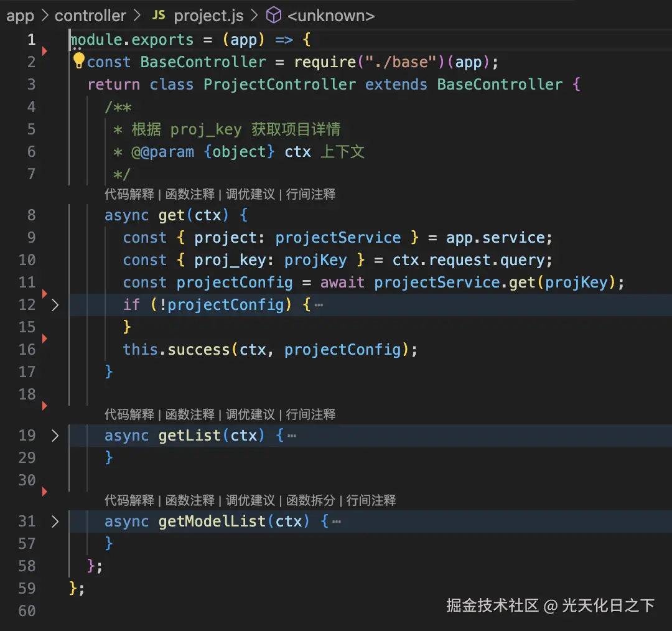This screenshot has width=672, height=631.
Task: Open folded ellipsis after if (!projectConfig) {
Action: click(319, 305)
